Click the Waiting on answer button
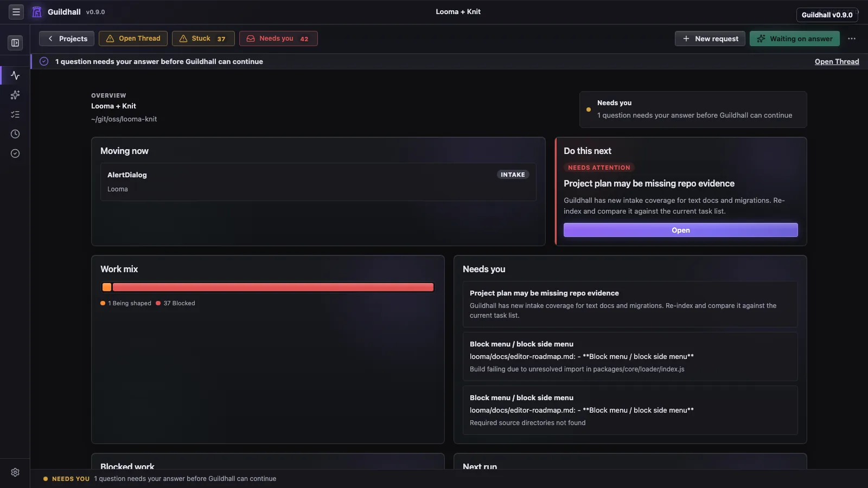 795,38
